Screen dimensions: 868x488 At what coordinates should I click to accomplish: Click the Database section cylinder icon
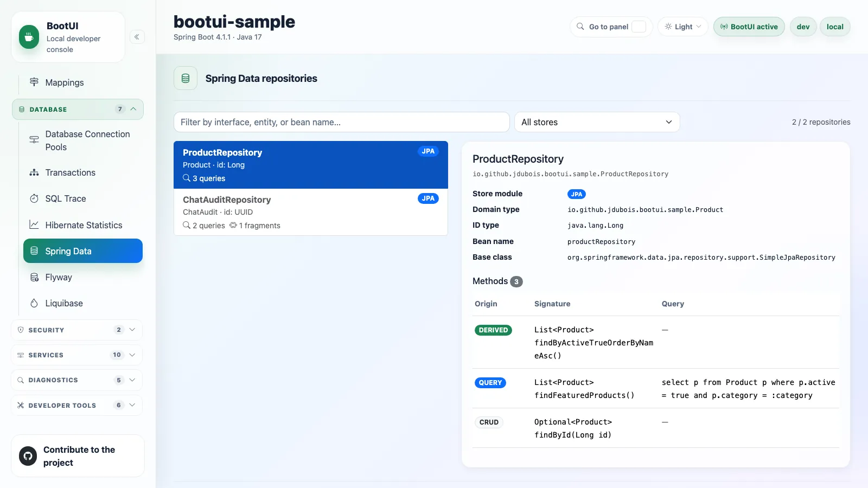[22, 110]
